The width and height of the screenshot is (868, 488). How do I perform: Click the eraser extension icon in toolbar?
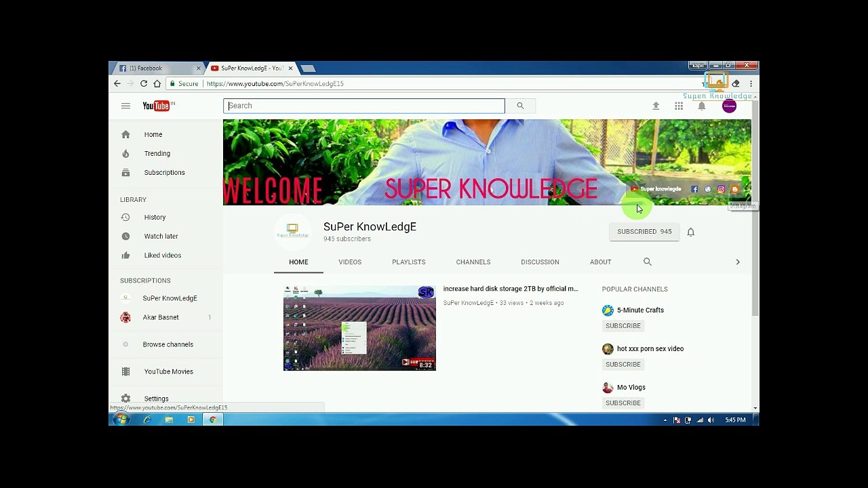[736, 83]
